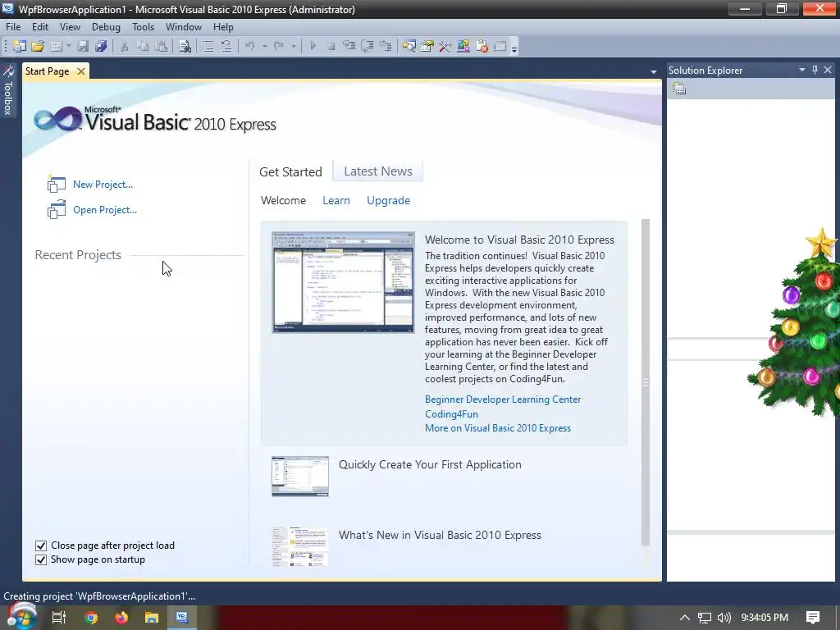Screen dimensions: 840x630
Task: Open Quickly Create Your First Application item
Action: tap(430, 464)
